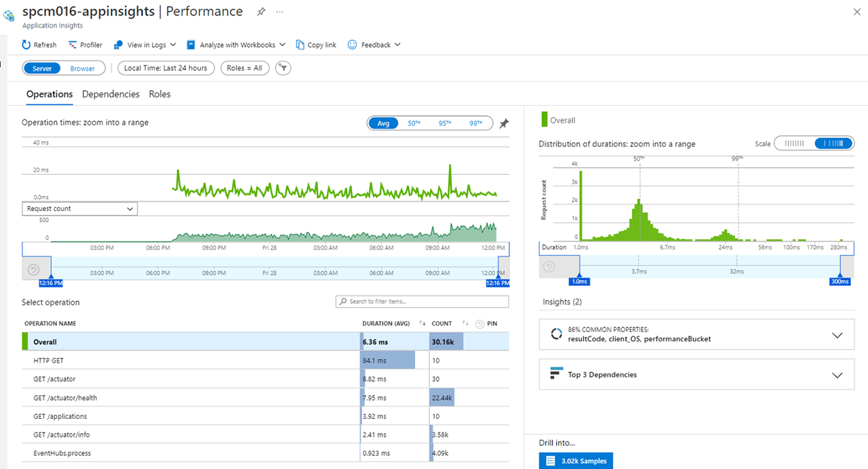This screenshot has width=868, height=469.
Task: Edit the Roles = All filter
Action: click(244, 68)
